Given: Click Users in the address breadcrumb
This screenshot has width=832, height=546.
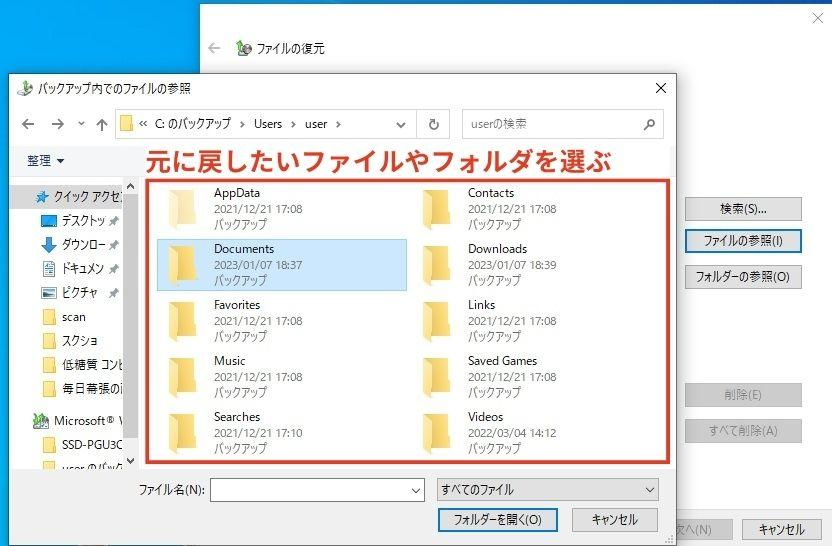Looking at the screenshot, I should click(268, 124).
